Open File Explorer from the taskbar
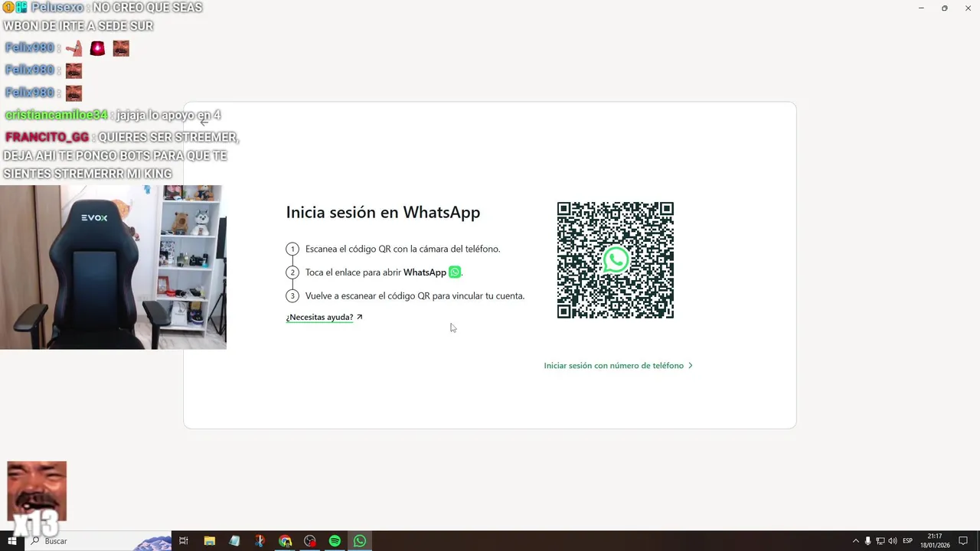Image resolution: width=980 pixels, height=551 pixels. point(210,541)
